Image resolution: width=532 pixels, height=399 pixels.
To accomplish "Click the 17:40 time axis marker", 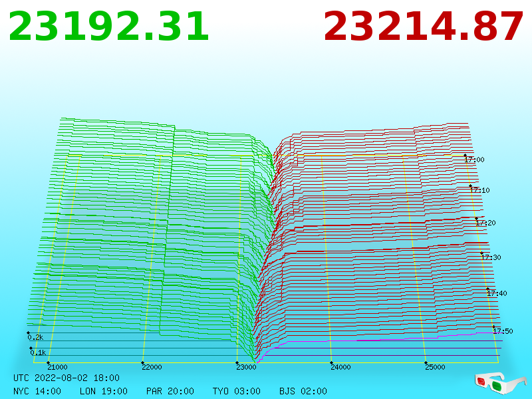I will coord(497,293).
